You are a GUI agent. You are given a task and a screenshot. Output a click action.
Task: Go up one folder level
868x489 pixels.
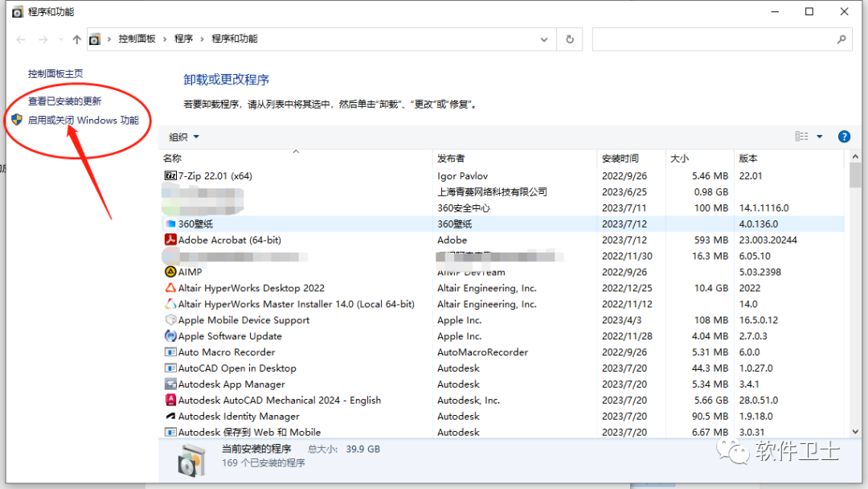point(77,39)
